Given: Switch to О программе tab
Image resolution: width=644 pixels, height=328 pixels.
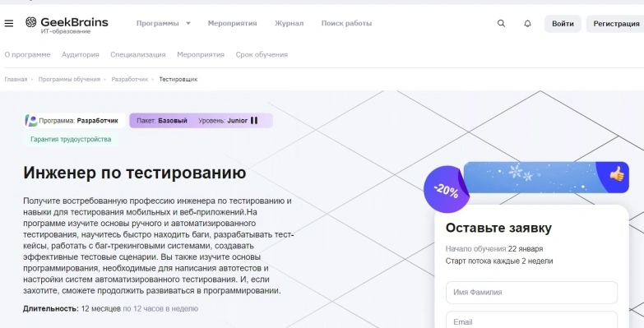Looking at the screenshot, I should [27, 54].
